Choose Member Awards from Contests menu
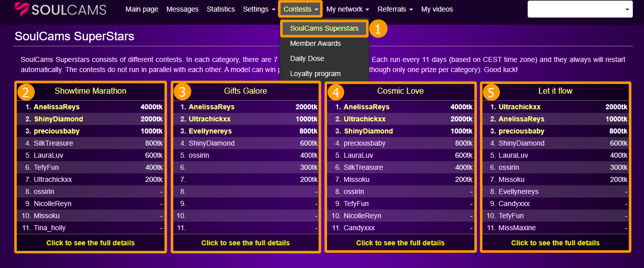Image resolution: width=644 pixels, height=268 pixels. click(315, 43)
